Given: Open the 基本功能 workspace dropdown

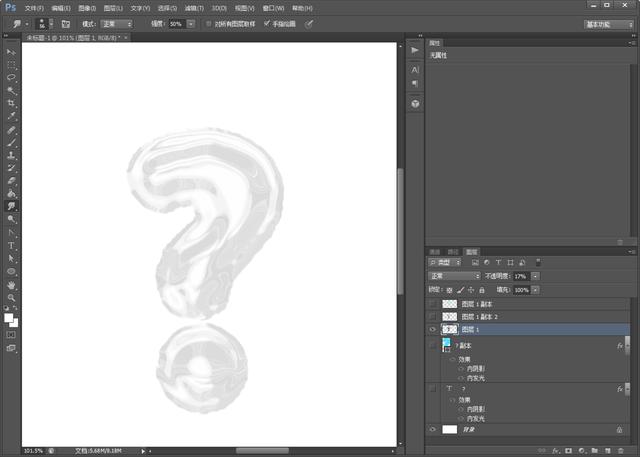Looking at the screenshot, I should [608, 25].
